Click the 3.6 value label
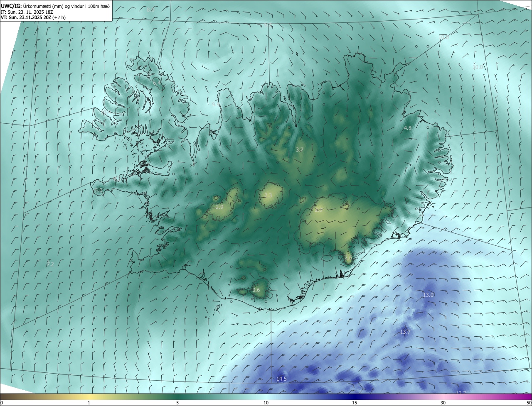 coord(256,290)
